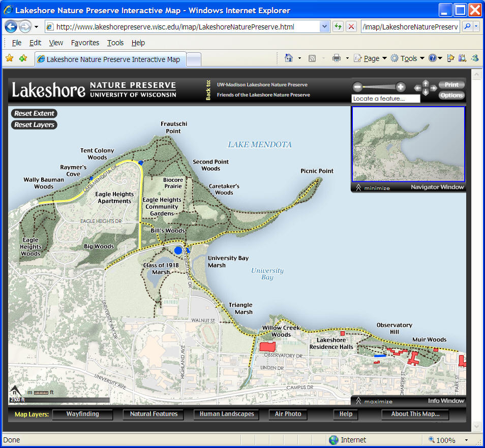485x448 pixels.
Task: Minimize the Navigator Window
Action: (x=373, y=188)
